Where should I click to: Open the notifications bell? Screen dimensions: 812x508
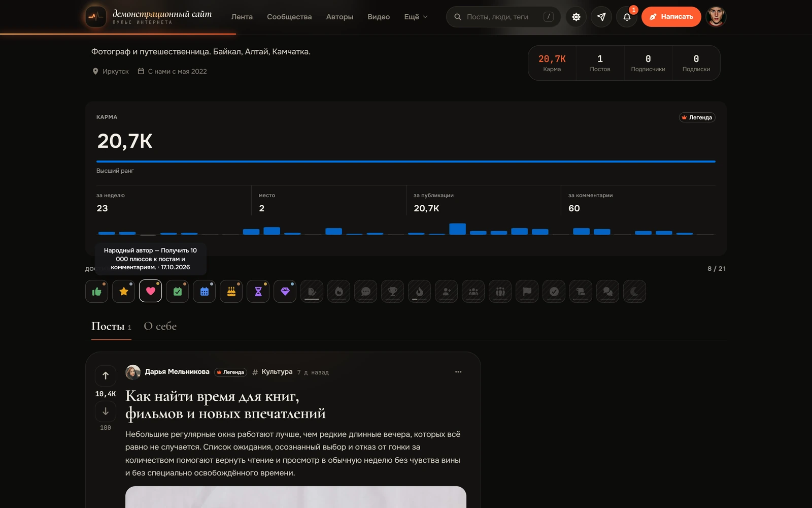[627, 17]
